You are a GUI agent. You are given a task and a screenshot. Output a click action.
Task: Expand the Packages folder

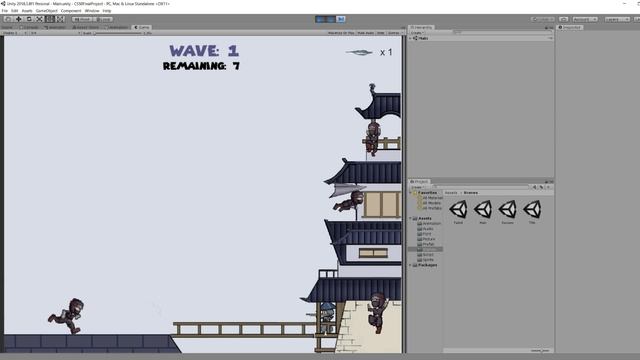[410, 265]
